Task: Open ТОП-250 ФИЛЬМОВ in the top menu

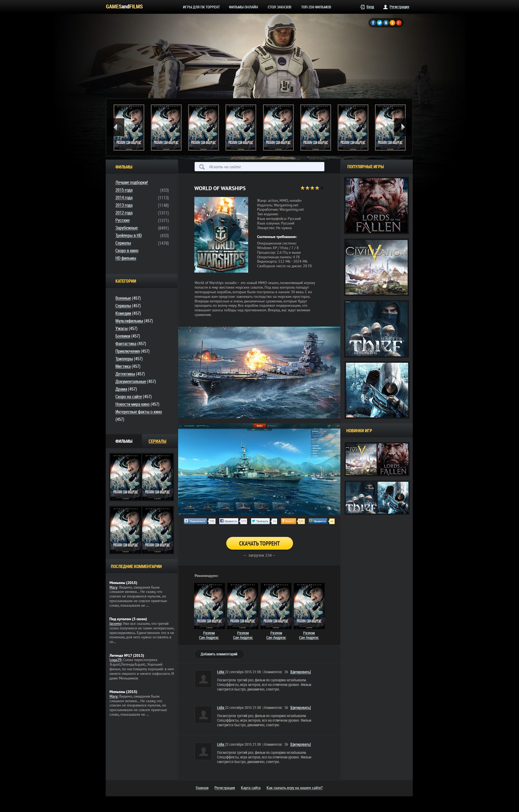Action: pyautogui.click(x=316, y=7)
